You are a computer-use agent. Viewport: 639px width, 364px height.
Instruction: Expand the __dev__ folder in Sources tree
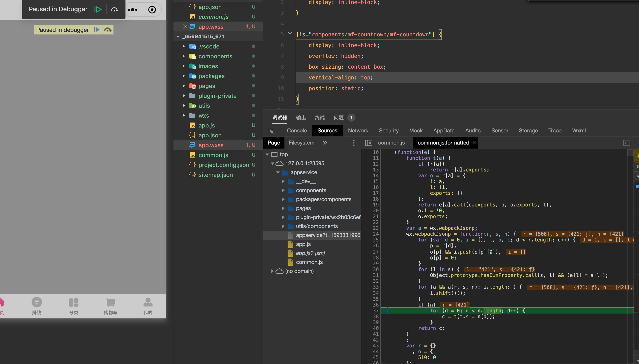point(283,181)
